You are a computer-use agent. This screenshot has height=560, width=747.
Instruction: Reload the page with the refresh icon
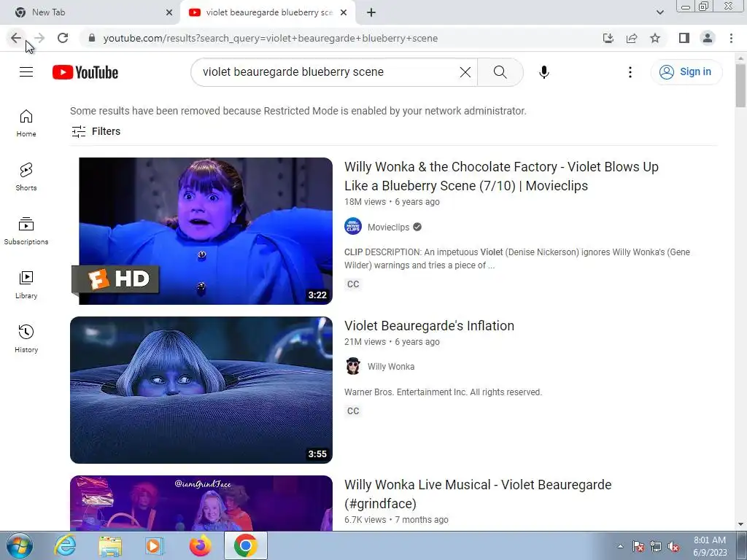coord(63,38)
